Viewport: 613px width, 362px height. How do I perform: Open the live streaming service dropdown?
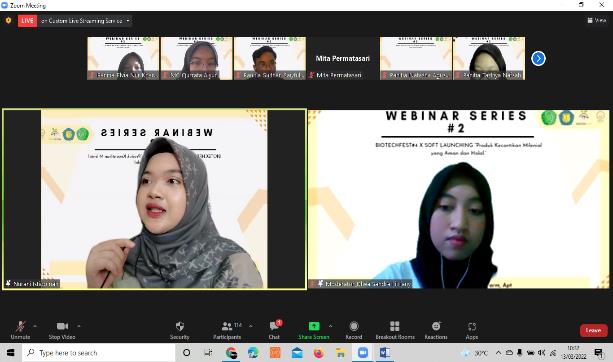point(86,21)
